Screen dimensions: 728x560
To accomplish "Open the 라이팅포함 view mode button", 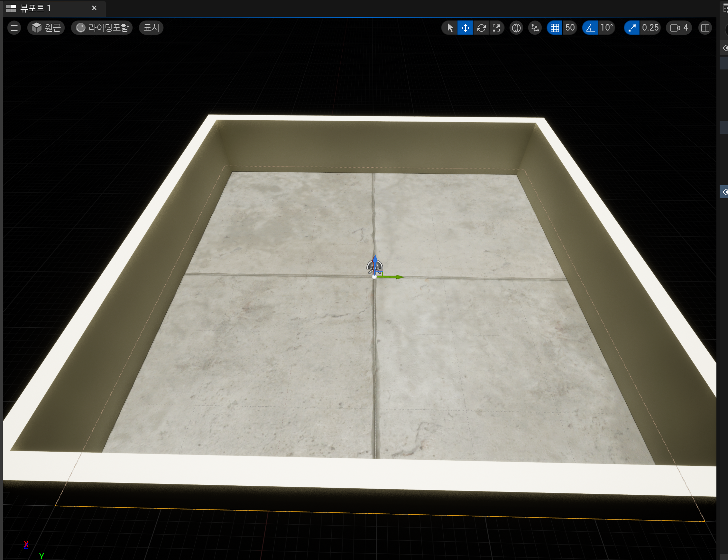I will tap(102, 28).
